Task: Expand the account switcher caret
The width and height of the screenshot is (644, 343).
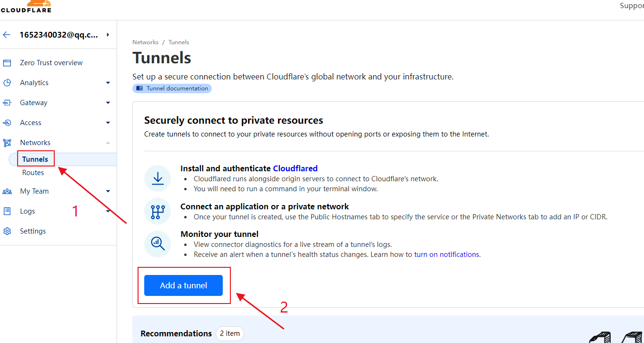Action: [108, 35]
